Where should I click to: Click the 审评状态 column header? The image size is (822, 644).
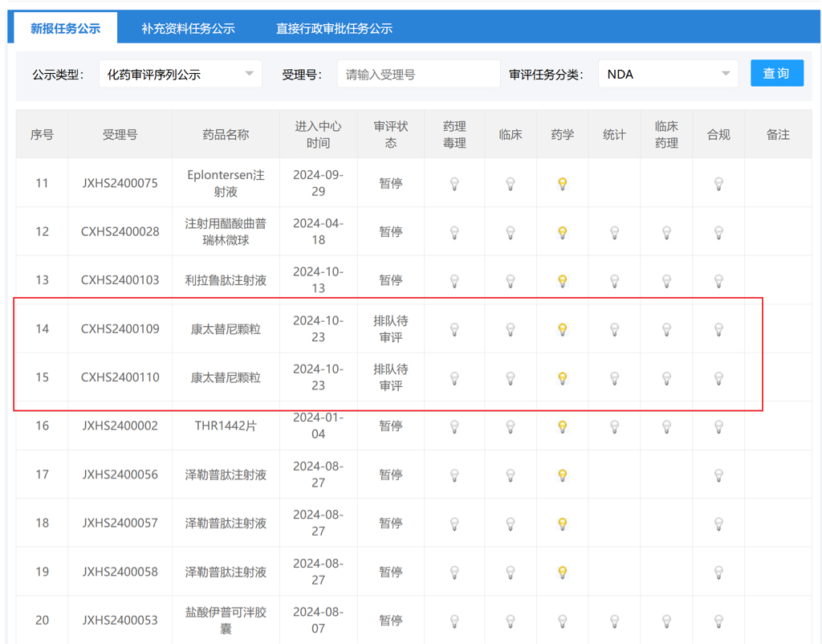pos(391,135)
